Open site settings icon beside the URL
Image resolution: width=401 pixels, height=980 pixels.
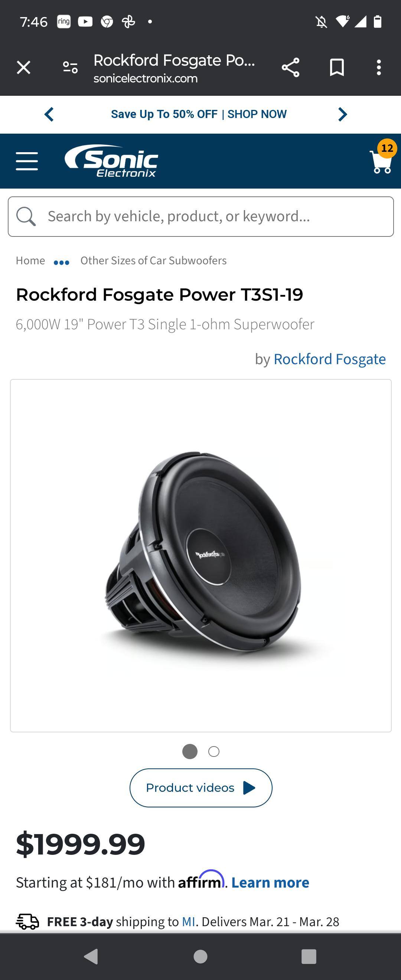tap(71, 68)
